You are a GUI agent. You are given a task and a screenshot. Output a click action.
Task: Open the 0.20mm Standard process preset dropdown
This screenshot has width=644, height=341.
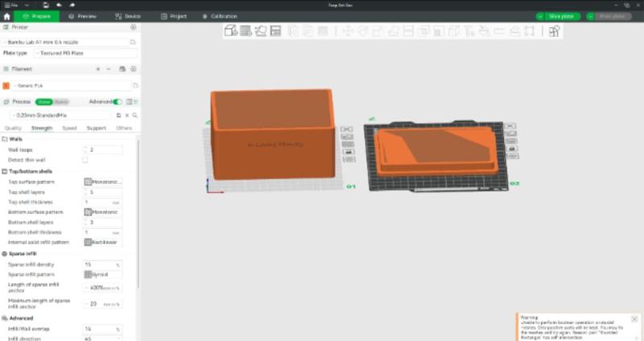pyautogui.click(x=61, y=115)
